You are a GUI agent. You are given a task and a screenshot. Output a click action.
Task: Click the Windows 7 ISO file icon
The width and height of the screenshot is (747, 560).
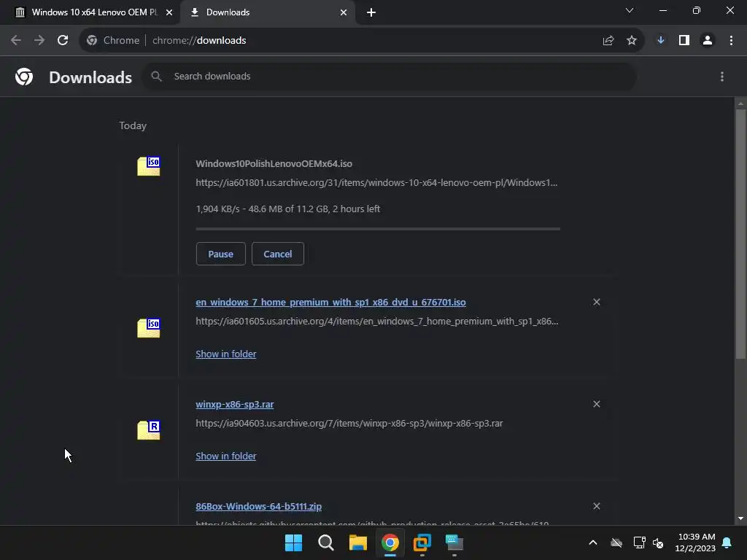coord(149,328)
